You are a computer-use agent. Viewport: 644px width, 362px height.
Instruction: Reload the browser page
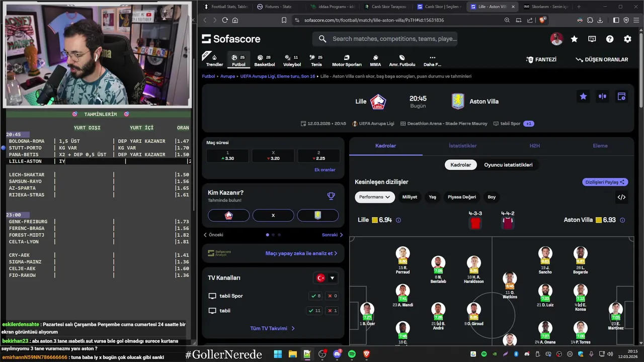pyautogui.click(x=225, y=20)
